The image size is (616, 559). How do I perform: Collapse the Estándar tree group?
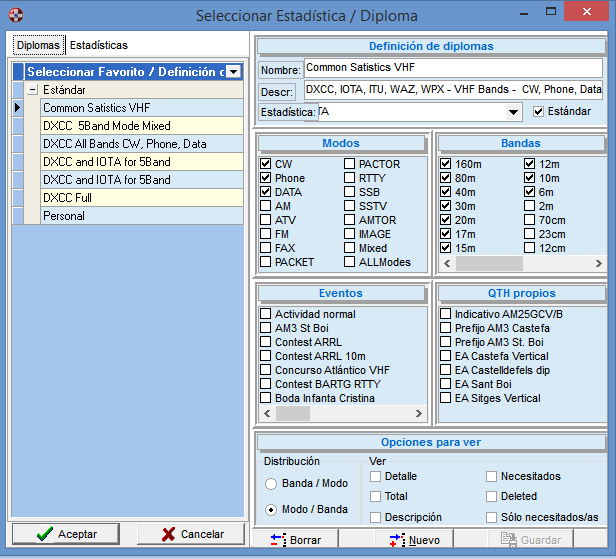[33, 89]
